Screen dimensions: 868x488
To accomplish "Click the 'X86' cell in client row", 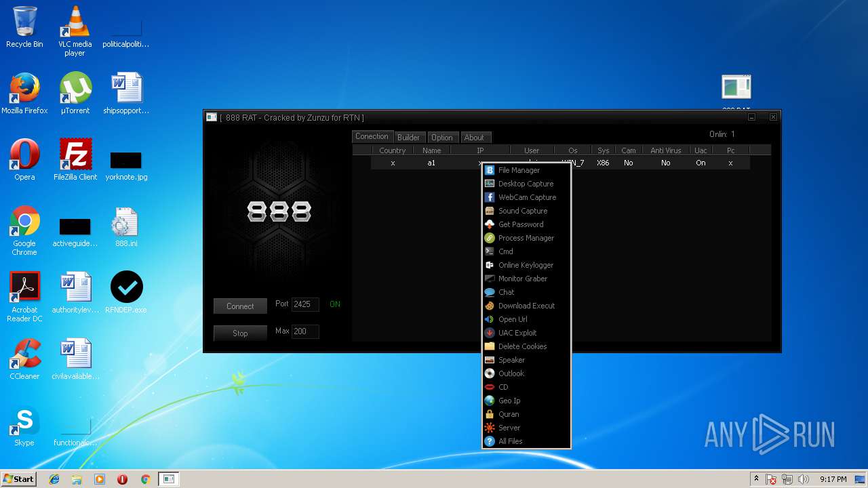I will tap(603, 163).
